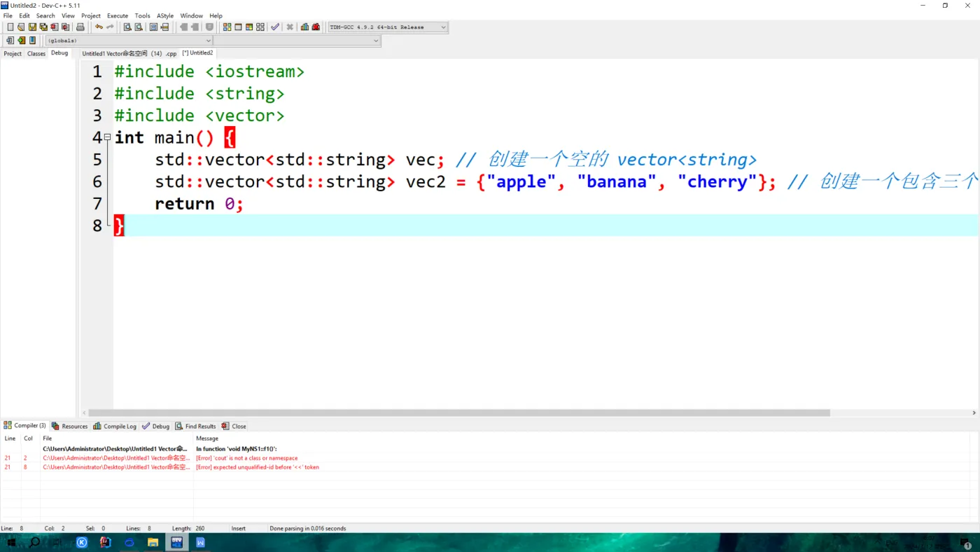Open the Find Results bottom tab
This screenshot has width=980, height=552.
point(196,426)
